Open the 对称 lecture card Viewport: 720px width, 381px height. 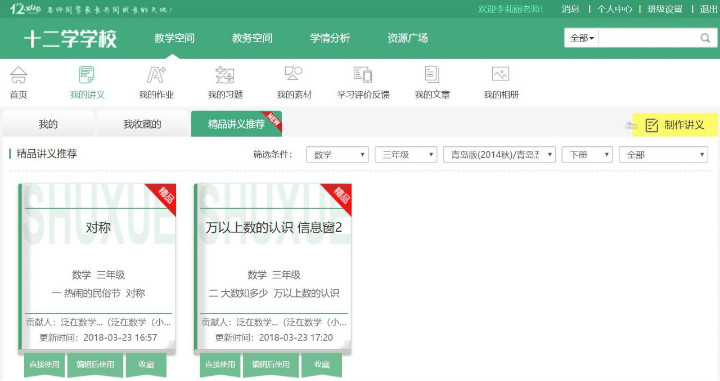pos(97,269)
